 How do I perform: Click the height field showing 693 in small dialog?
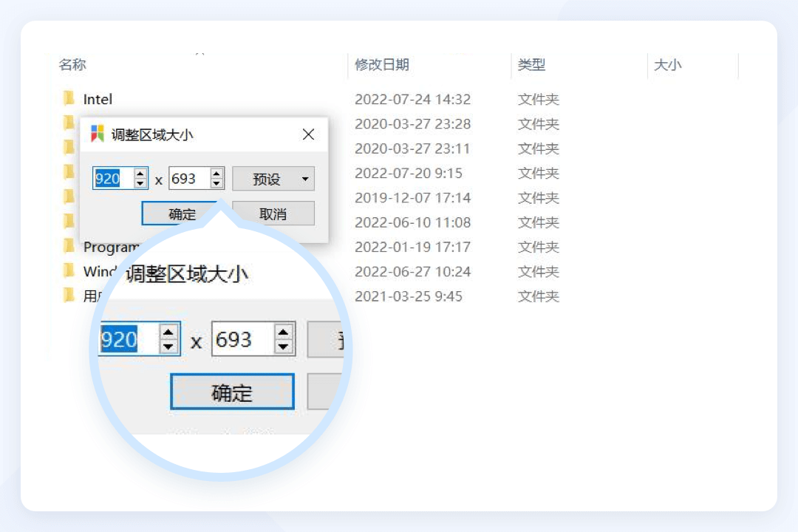188,179
